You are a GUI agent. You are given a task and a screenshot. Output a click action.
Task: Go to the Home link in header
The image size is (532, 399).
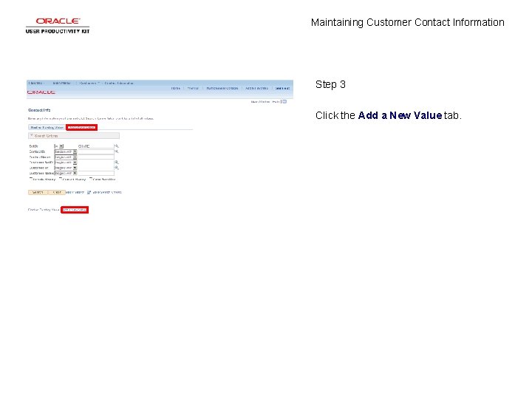pos(175,88)
